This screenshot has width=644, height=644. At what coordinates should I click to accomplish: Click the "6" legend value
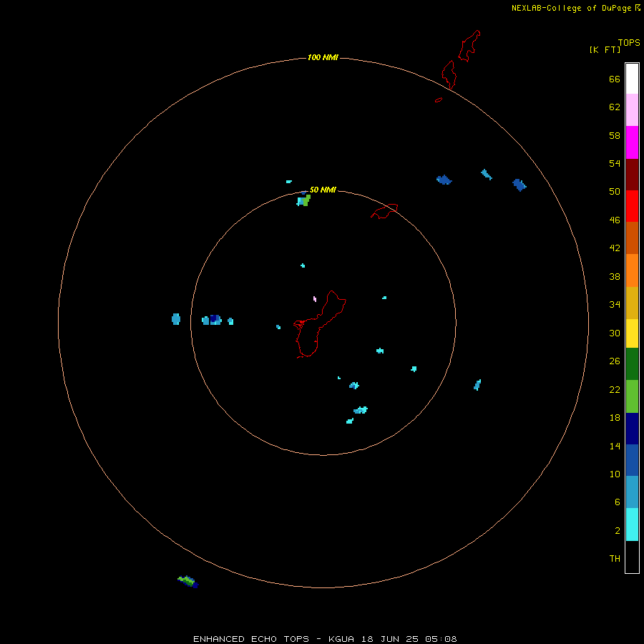(617, 502)
